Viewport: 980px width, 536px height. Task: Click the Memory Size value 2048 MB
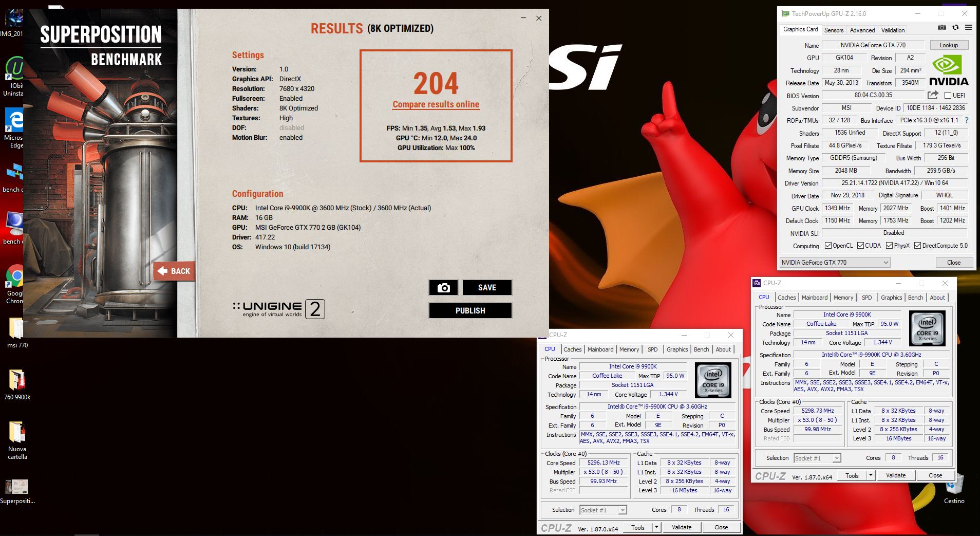[845, 171]
